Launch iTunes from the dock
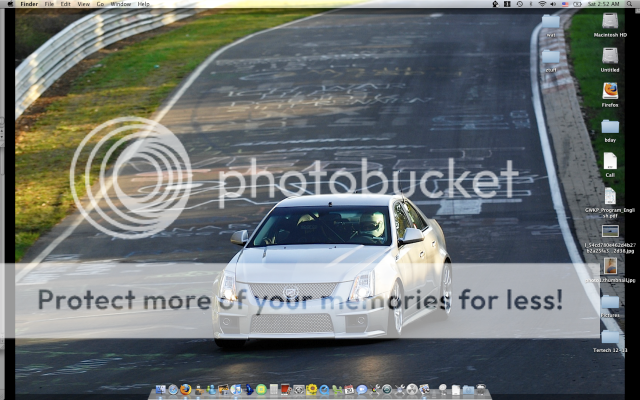 (236, 389)
